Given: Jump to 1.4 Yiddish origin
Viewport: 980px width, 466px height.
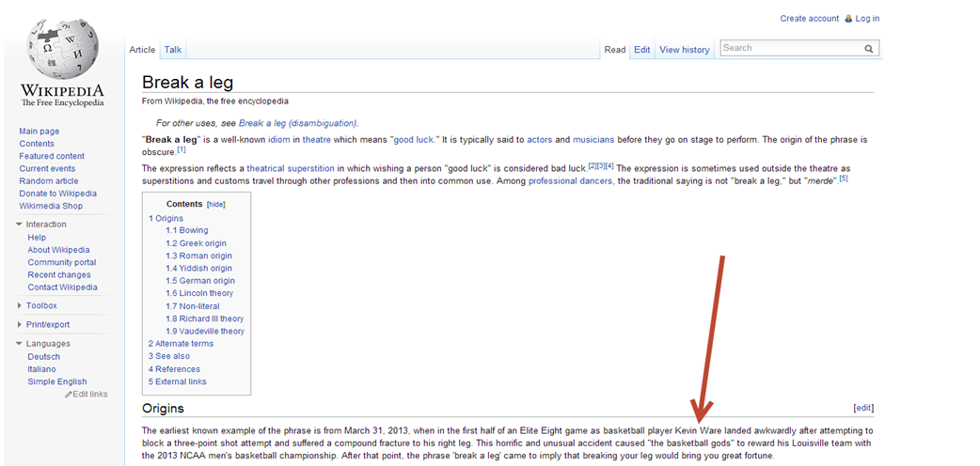Looking at the screenshot, I should pyautogui.click(x=198, y=269).
